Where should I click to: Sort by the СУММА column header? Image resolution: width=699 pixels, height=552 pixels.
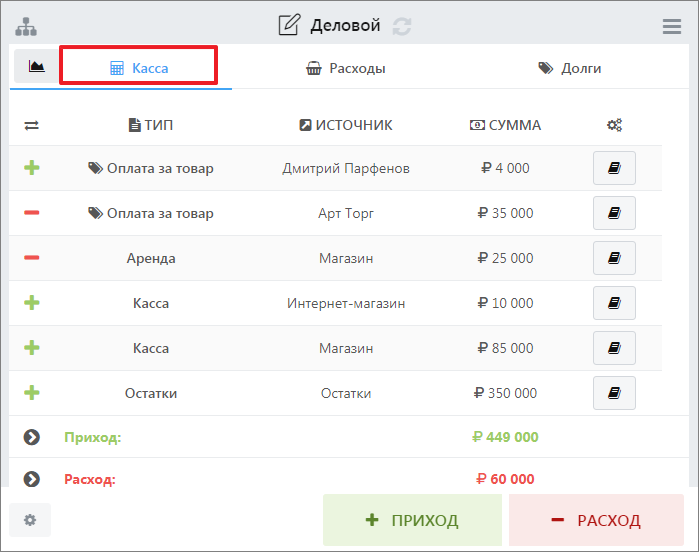(x=505, y=125)
